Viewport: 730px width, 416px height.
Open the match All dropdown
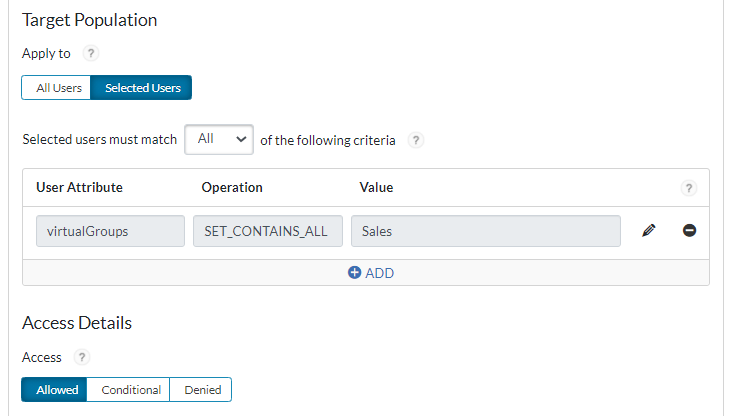point(219,140)
